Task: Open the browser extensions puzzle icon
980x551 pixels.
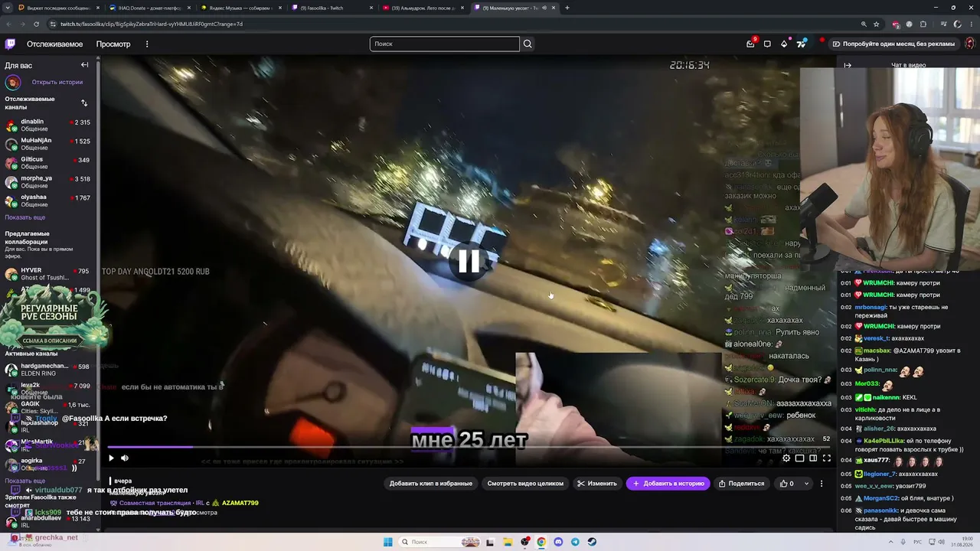Action: pyautogui.click(x=923, y=24)
